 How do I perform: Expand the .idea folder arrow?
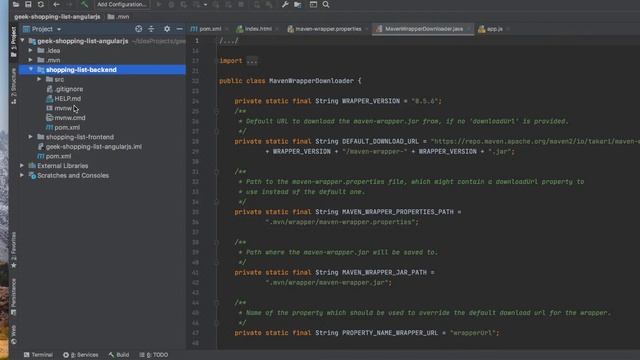31,50
